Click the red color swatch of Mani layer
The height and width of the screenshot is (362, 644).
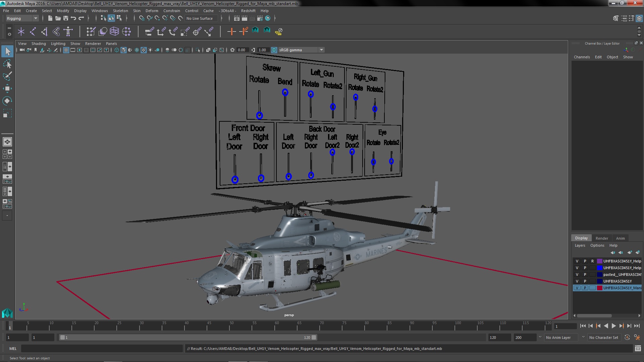pyautogui.click(x=599, y=288)
